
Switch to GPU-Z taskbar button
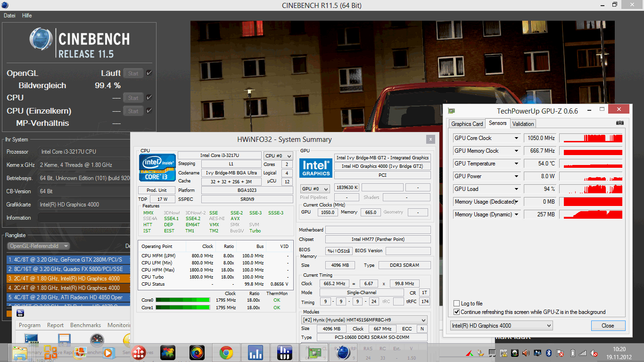click(x=314, y=353)
